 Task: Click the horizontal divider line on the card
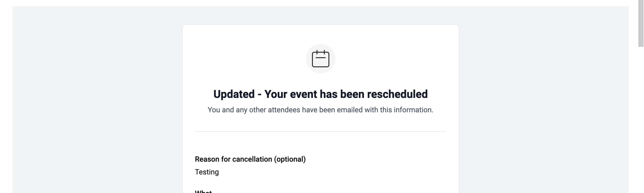pyautogui.click(x=320, y=131)
